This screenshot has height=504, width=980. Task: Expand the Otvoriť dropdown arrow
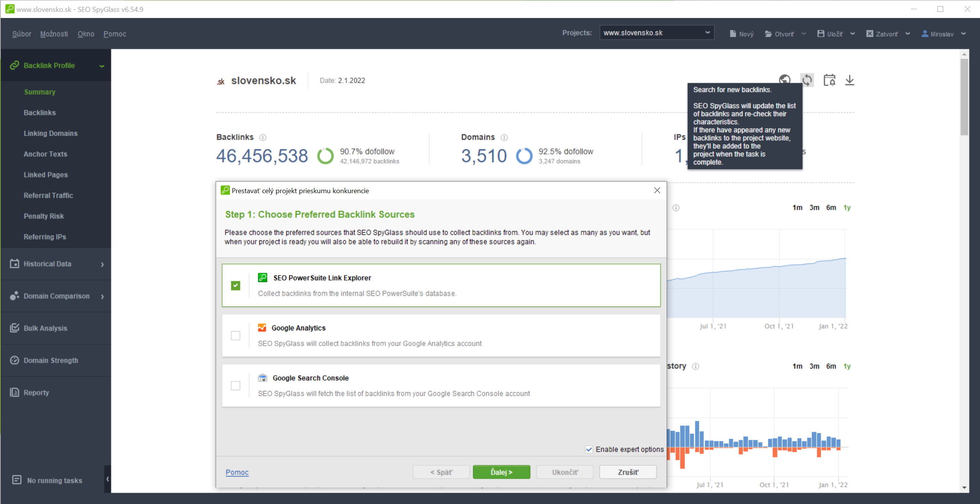[804, 34]
